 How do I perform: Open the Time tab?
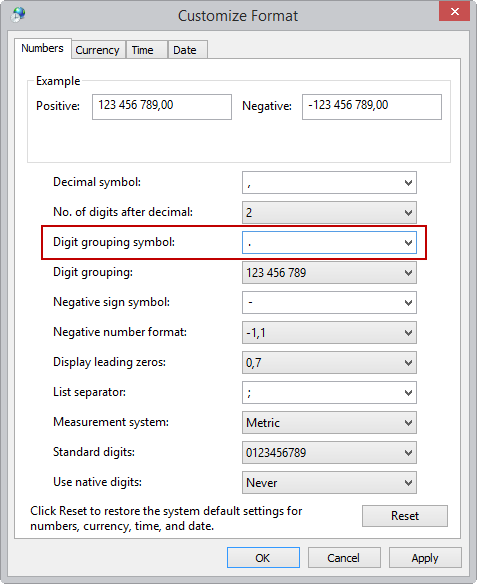[x=143, y=50]
